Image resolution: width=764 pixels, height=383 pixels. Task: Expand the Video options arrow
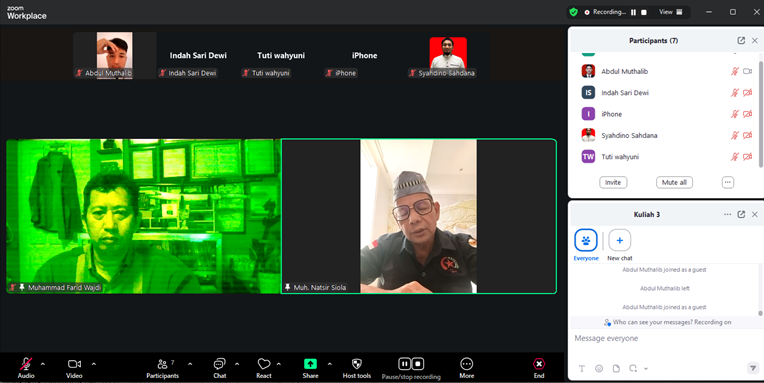point(94,364)
